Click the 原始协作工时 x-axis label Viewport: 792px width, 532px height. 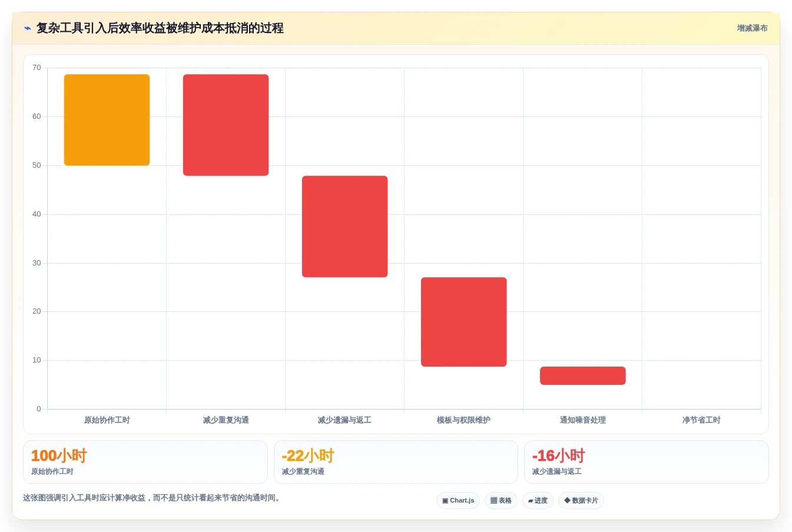[107, 420]
